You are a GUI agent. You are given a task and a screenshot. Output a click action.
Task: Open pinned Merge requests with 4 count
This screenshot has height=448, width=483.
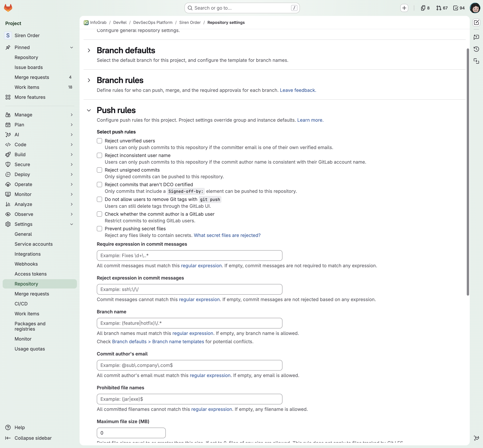point(40,77)
